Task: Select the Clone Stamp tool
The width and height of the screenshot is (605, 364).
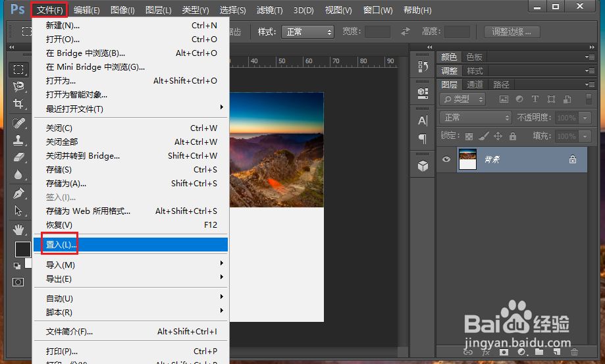Action: (18, 140)
